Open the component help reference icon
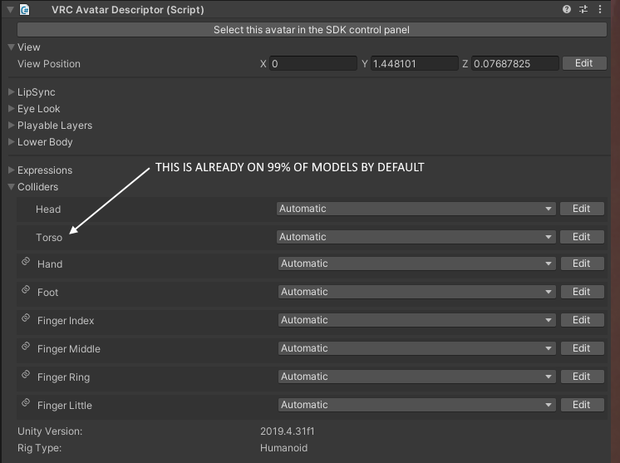Screen dimensions: 620x463 pos(566,9)
